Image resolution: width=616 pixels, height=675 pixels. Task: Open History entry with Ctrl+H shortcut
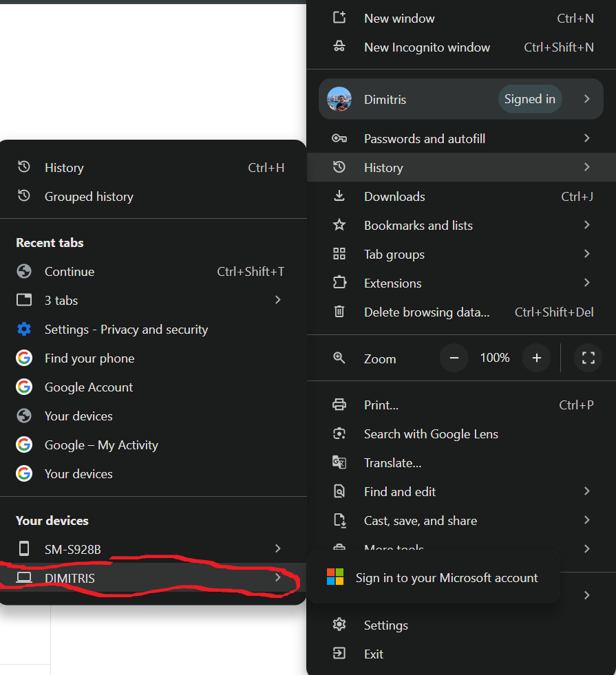point(153,167)
